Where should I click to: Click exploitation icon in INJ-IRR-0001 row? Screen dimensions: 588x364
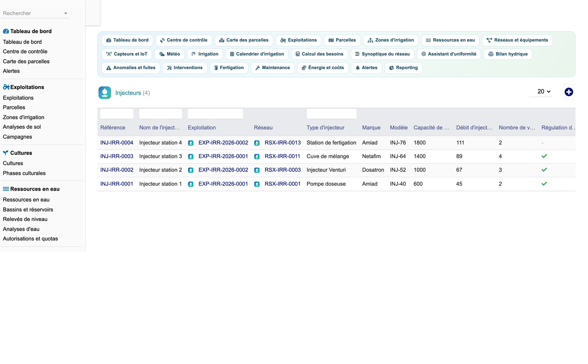tap(191, 184)
